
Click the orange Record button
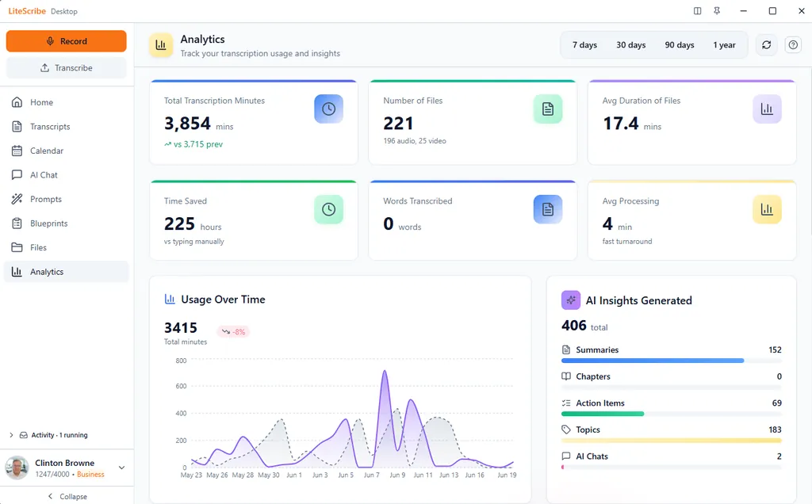(x=67, y=41)
